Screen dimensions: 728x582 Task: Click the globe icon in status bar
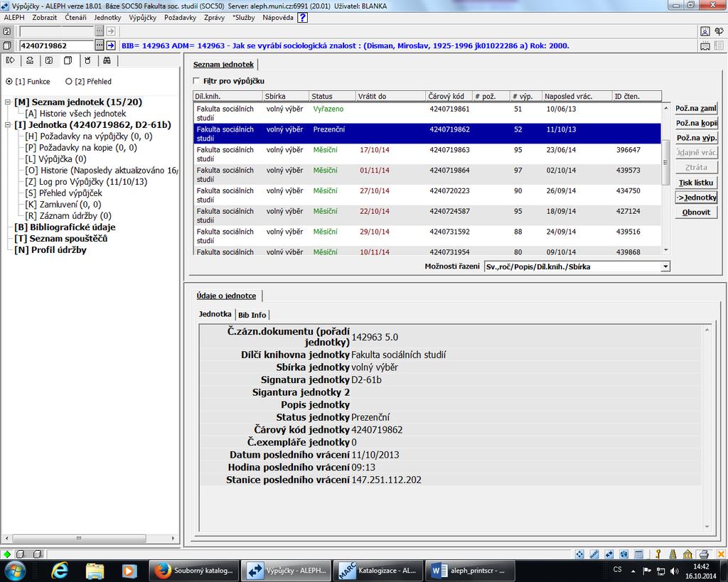tap(624, 554)
